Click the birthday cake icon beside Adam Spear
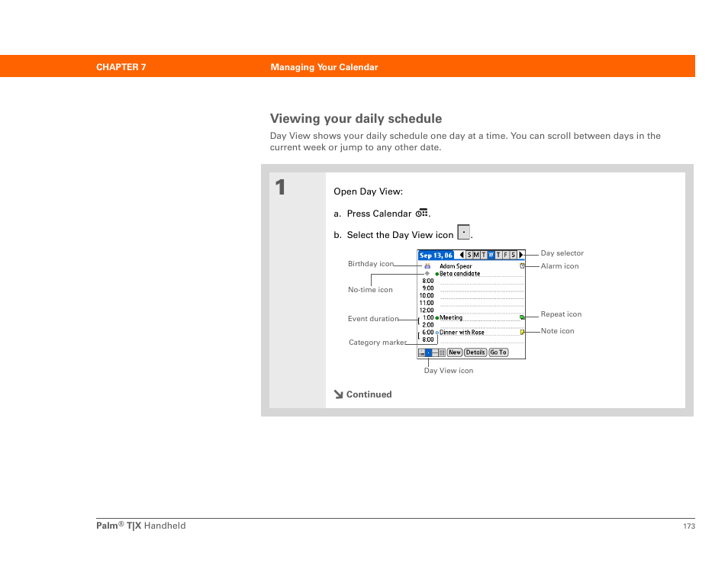 tap(427, 266)
